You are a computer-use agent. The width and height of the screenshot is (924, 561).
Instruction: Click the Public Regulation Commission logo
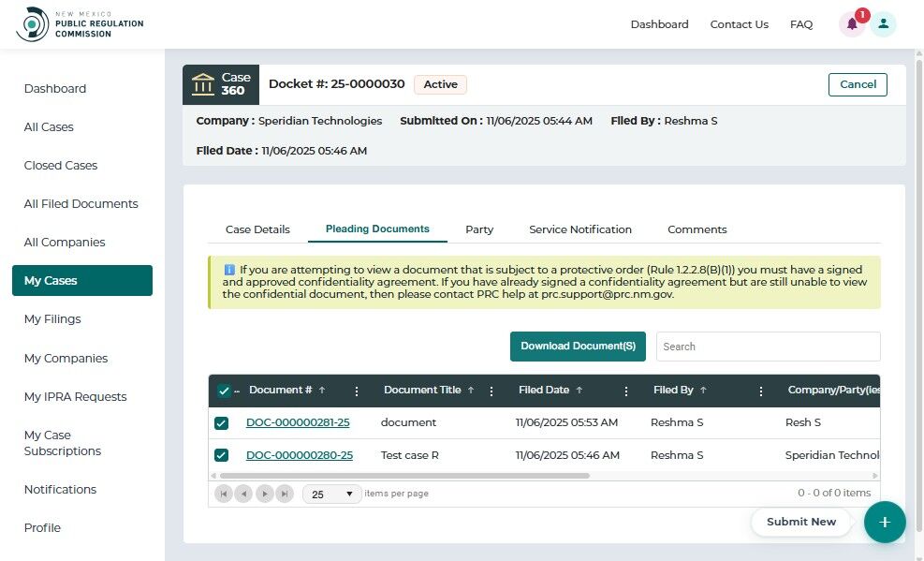[80, 24]
